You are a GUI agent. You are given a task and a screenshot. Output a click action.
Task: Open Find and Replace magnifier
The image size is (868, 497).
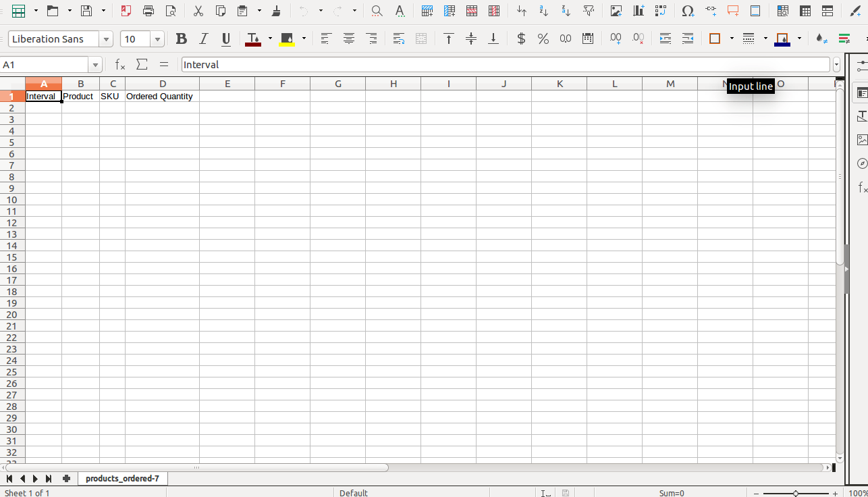click(377, 11)
